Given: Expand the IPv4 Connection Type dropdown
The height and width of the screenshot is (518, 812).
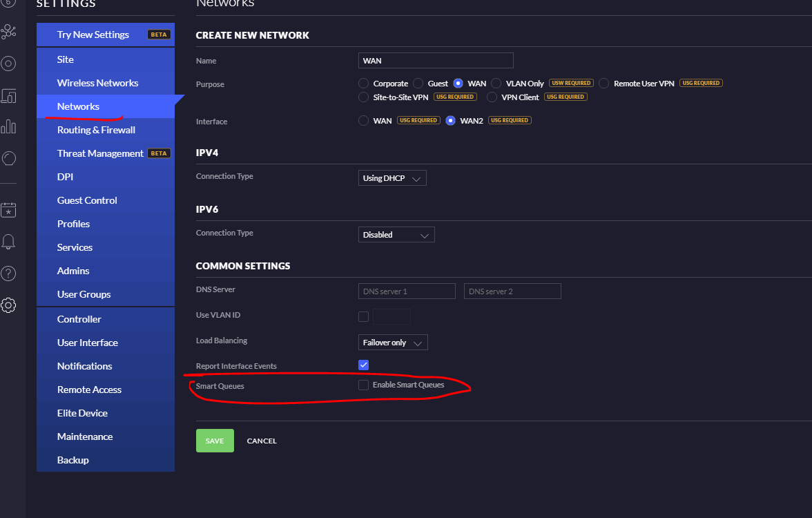Looking at the screenshot, I should 392,178.
